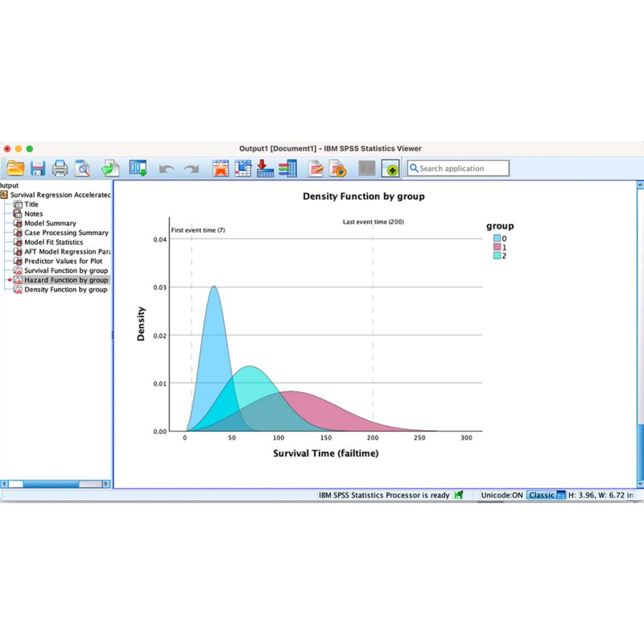Click the Print icon in the toolbar
The image size is (644, 644).
[60, 168]
